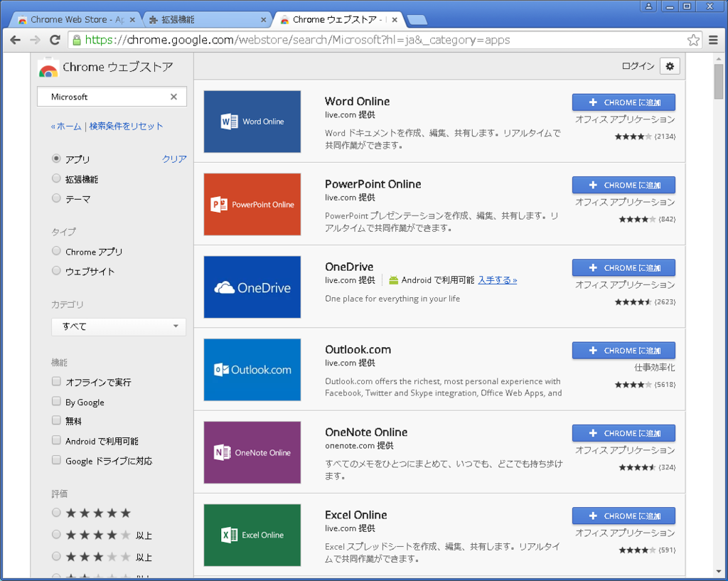The height and width of the screenshot is (581, 728).
Task: Click the « ホーム link
Action: (66, 127)
